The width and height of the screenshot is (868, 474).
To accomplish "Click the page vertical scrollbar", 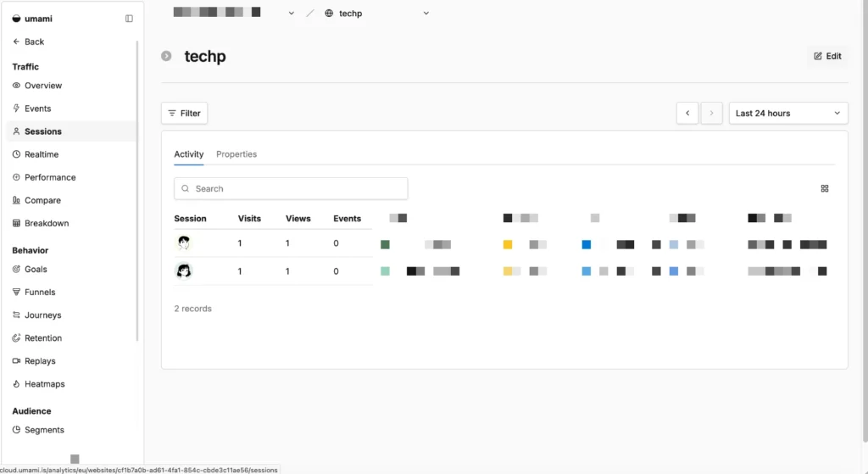I will click(865, 221).
